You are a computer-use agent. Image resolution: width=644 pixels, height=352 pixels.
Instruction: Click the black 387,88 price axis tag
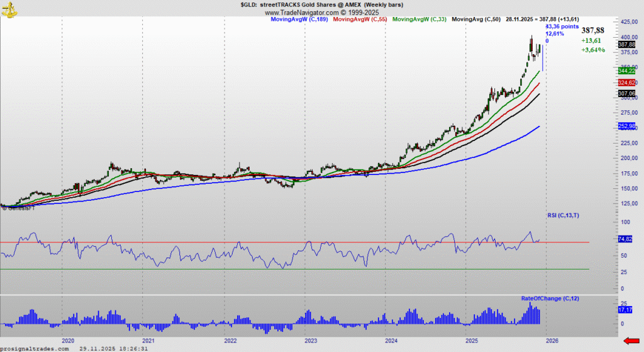(626, 45)
